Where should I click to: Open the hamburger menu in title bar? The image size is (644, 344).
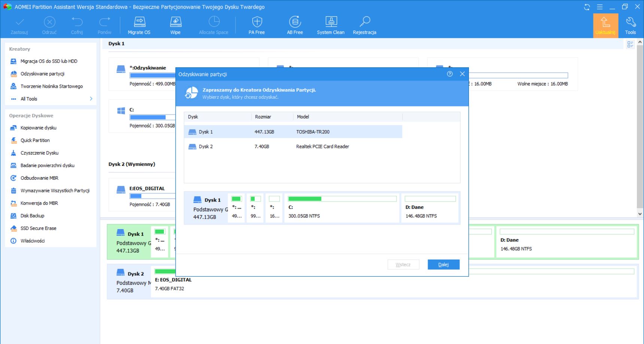point(599,7)
